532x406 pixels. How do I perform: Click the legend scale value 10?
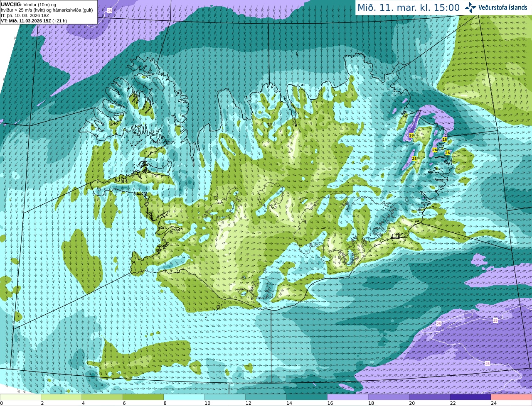(x=207, y=403)
